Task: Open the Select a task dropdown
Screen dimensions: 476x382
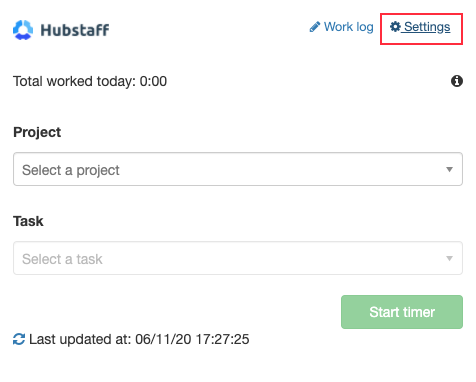Action: [x=238, y=258]
